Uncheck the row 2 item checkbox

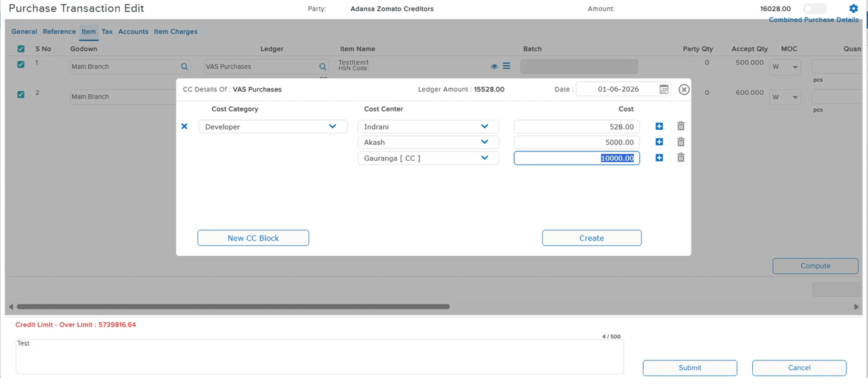(x=21, y=94)
